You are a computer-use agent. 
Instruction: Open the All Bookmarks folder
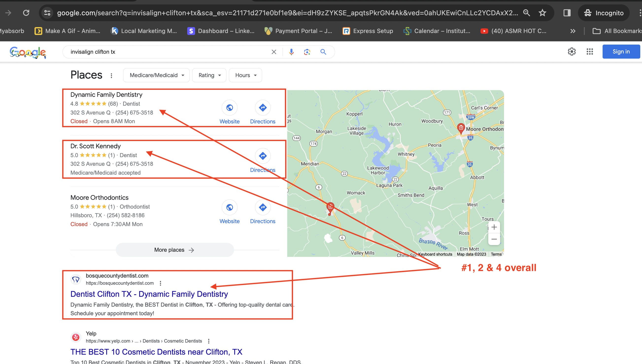pyautogui.click(x=617, y=31)
